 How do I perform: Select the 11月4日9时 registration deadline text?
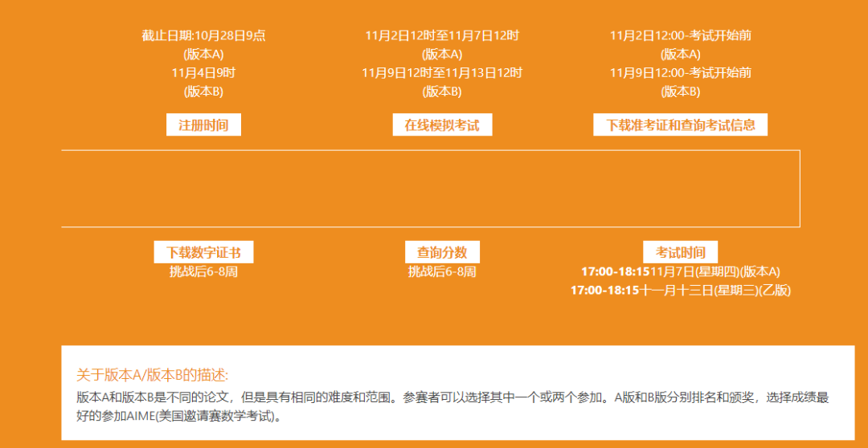203,73
